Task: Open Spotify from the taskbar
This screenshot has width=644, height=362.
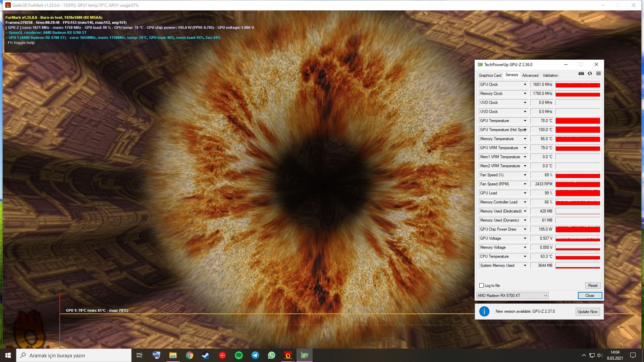Action: click(238, 355)
